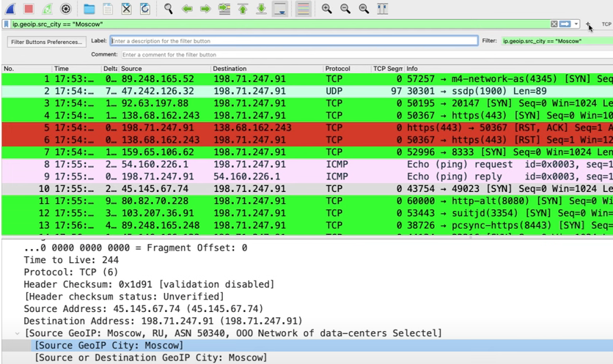The height and width of the screenshot is (364, 613).
Task: Toggle packet list colorization
Action: (304, 9)
